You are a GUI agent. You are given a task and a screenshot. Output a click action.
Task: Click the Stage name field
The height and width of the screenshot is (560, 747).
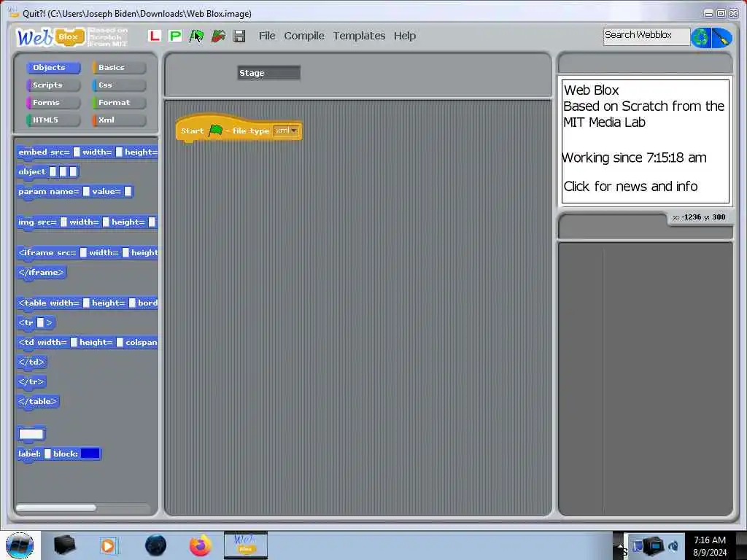point(268,73)
